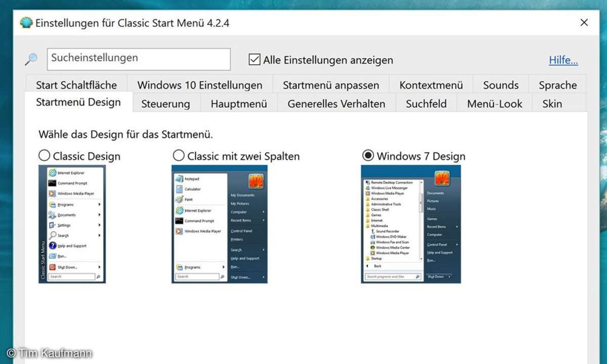The width and height of the screenshot is (607, 364).
Task: Select the Kontextmenü tab
Action: pos(431,85)
